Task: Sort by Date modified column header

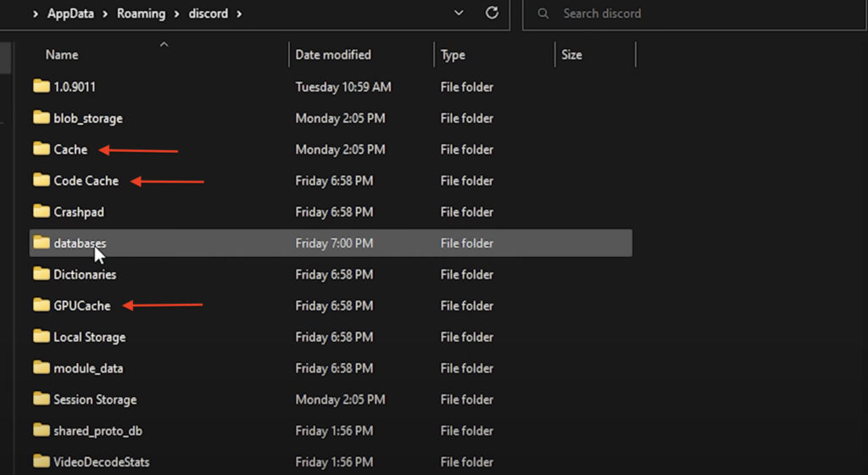Action: 333,55
